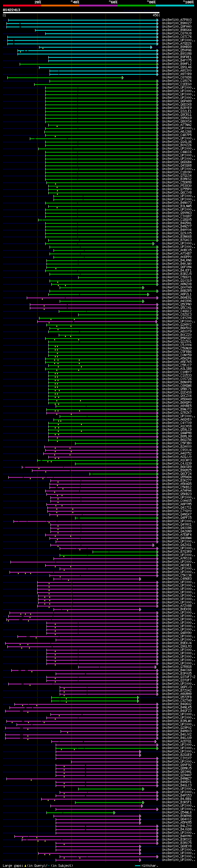The width and height of the screenshot is (197, 868).
Task: Open hit UniRef100_Q3TUF7-2
Action: click(x=179, y=677)
